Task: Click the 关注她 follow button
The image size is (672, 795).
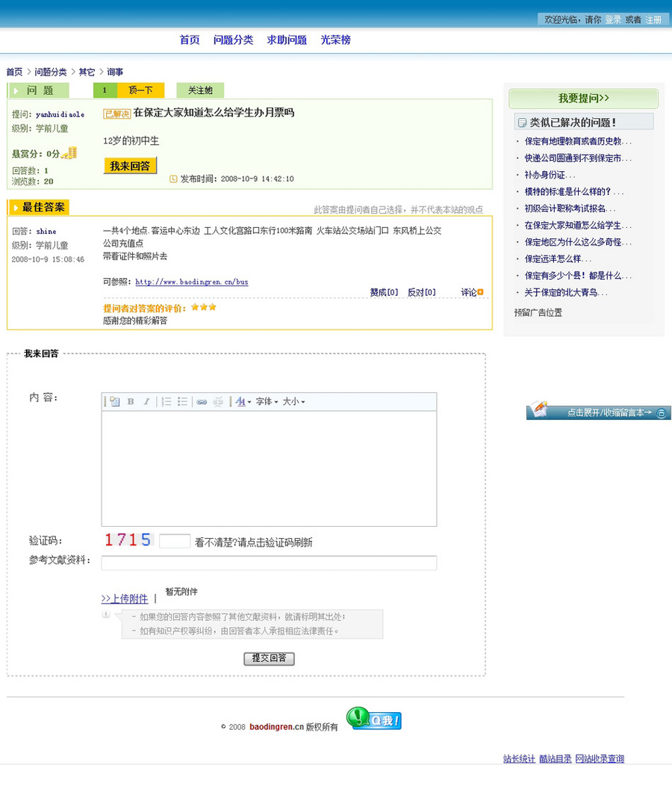Action: (200, 90)
